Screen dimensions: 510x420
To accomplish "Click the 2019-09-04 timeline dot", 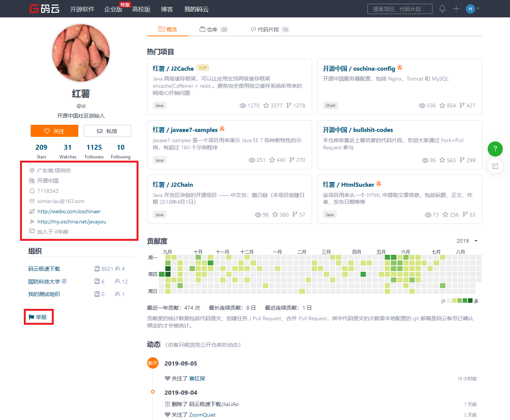I will [153, 392].
